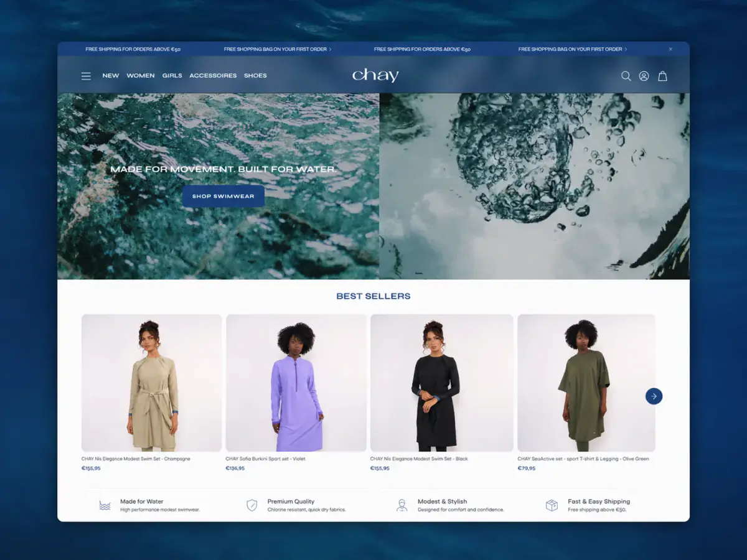The height and width of the screenshot is (560, 747).
Task: Dismiss the announcement bar with X
Action: pyautogui.click(x=670, y=49)
